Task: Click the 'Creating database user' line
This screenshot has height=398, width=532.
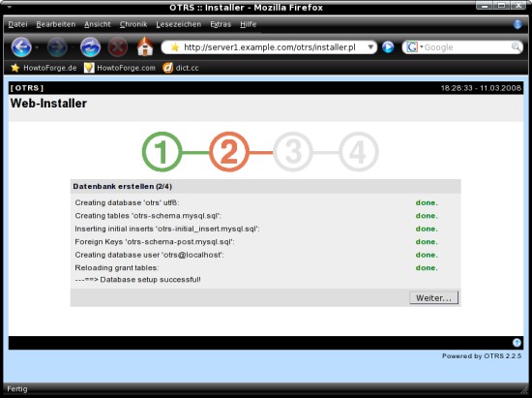Action: [x=149, y=255]
